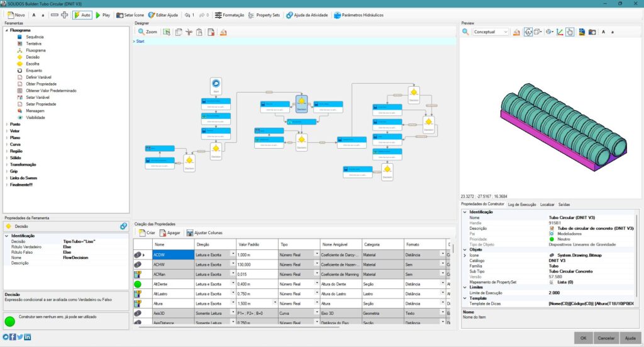The image size is (644, 347).
Task: Open the view cube dropdown in the Preview toolbar
Action: pos(538,31)
